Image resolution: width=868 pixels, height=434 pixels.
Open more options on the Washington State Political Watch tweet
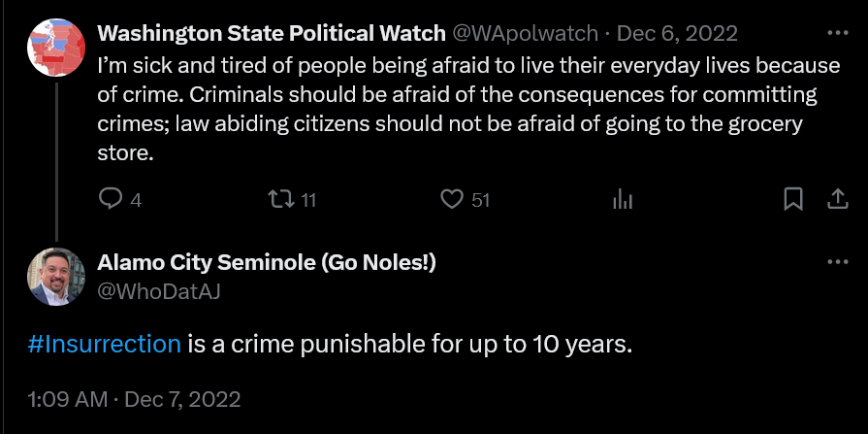pyautogui.click(x=837, y=33)
